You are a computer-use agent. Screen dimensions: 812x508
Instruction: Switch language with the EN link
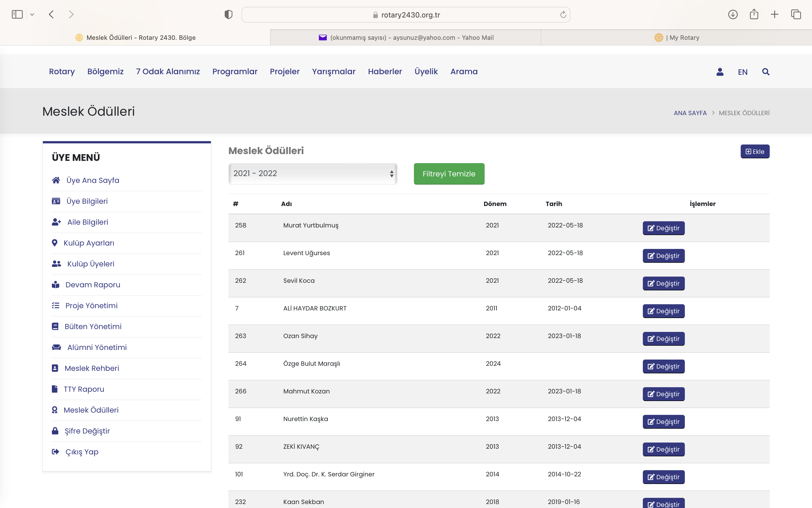(x=743, y=72)
